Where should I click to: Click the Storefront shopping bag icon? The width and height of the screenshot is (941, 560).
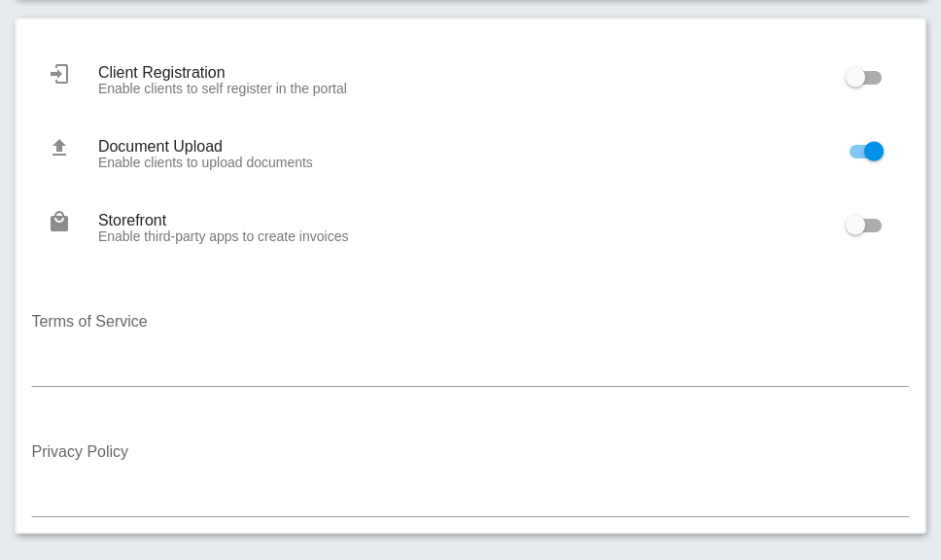coord(58,222)
